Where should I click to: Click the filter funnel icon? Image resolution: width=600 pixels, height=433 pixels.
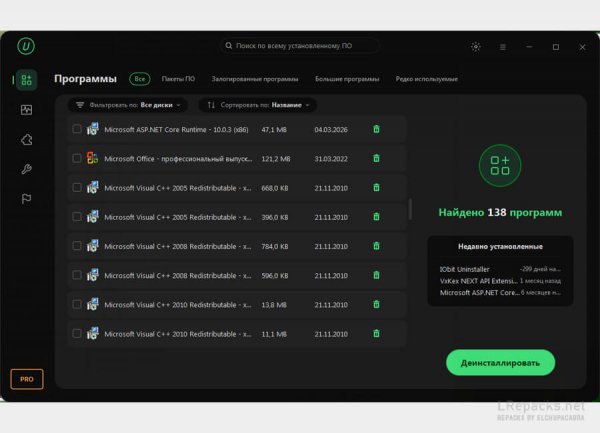tap(80, 105)
